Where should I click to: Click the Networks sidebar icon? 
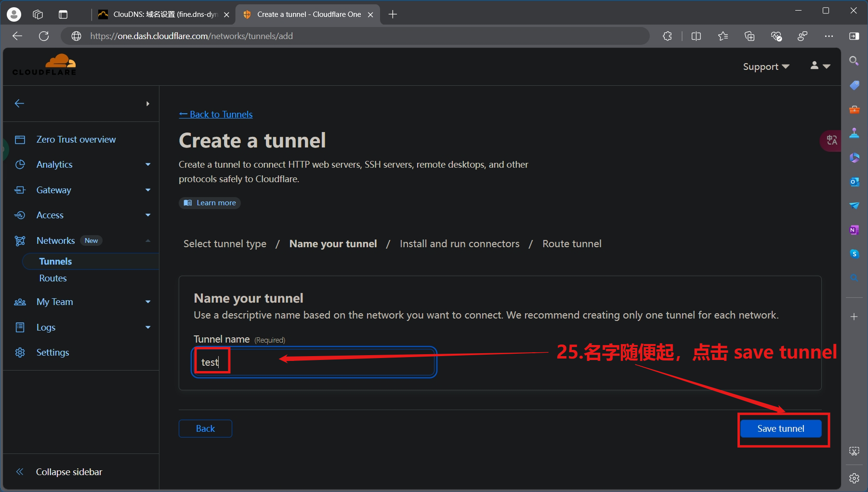[x=20, y=240]
